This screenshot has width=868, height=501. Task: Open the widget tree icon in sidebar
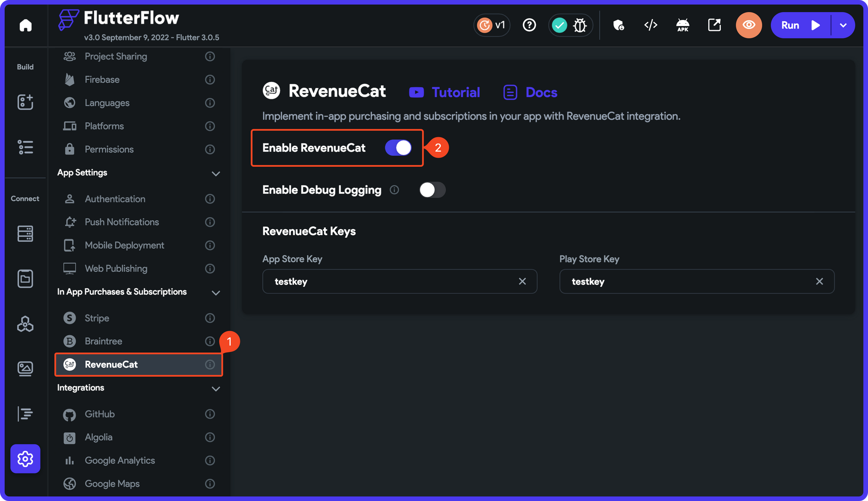[26, 147]
